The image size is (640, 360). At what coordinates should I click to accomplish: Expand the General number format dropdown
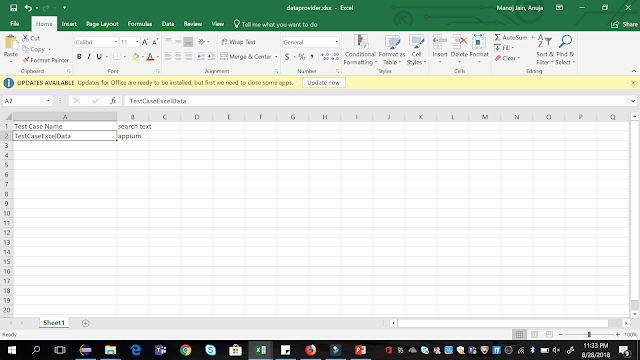coord(336,42)
